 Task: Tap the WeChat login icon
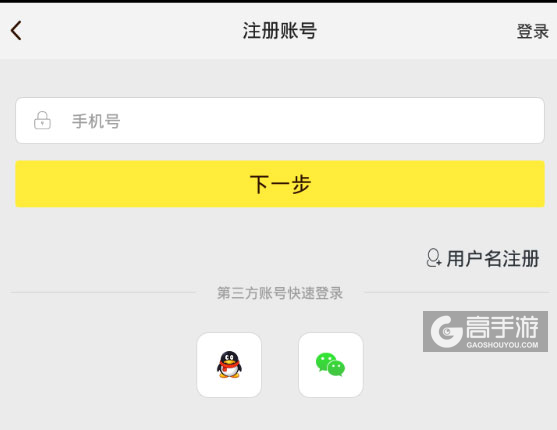tap(330, 365)
